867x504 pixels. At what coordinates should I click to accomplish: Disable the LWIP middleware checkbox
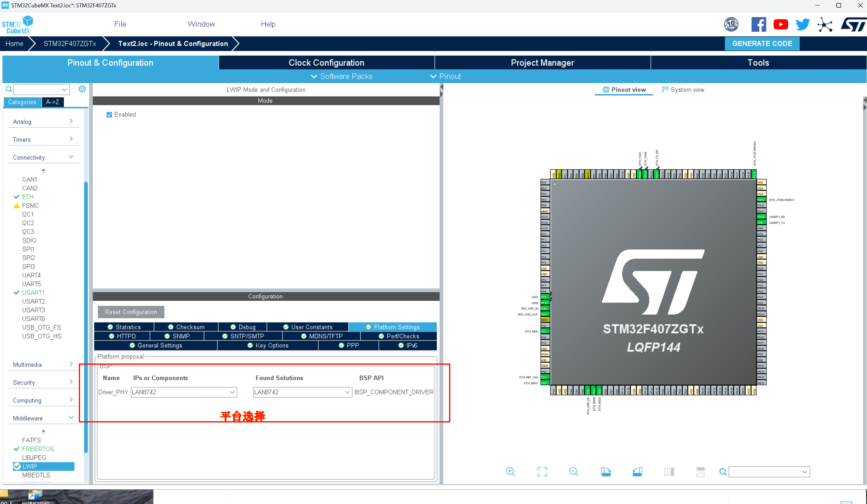(17, 466)
